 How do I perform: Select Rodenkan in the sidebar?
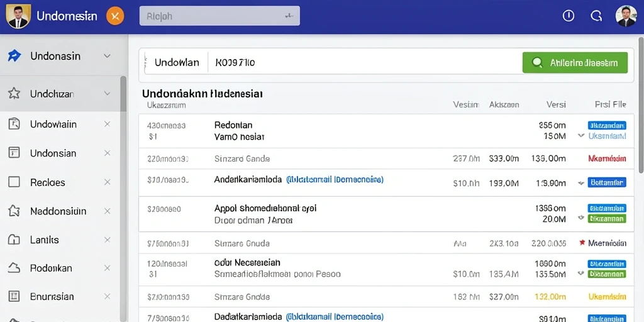click(51, 268)
